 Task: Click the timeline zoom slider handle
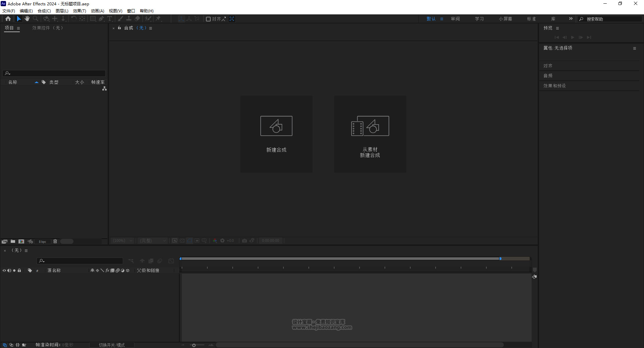pos(194,345)
